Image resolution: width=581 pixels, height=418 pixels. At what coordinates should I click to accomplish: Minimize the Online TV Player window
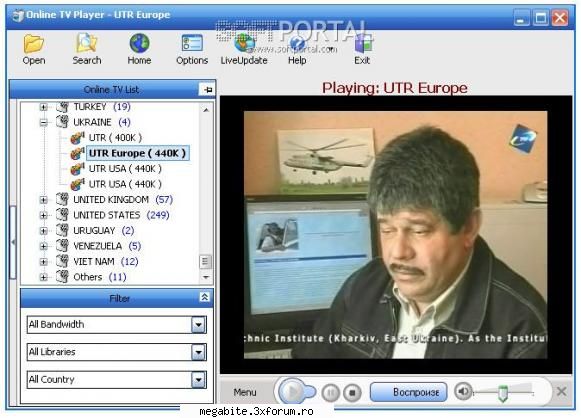(x=522, y=18)
